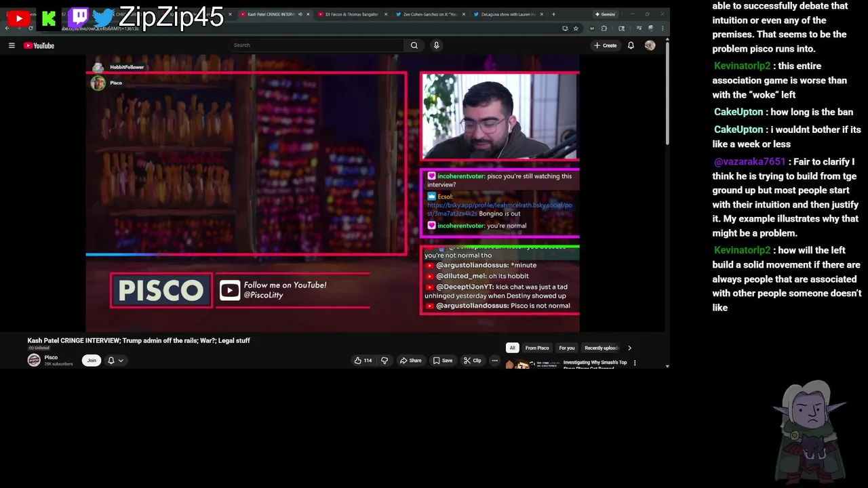Open the YouTube guide hamburger menu
868x488 pixels.
[x=12, y=45]
